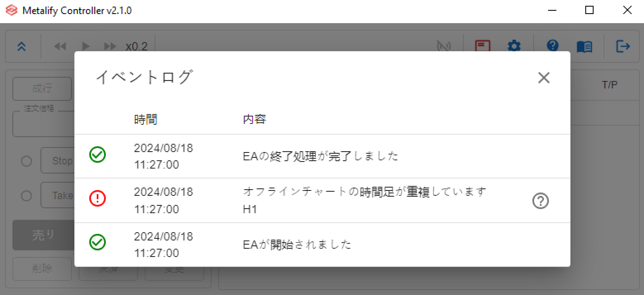Close the イベントログ dialog

click(x=544, y=78)
